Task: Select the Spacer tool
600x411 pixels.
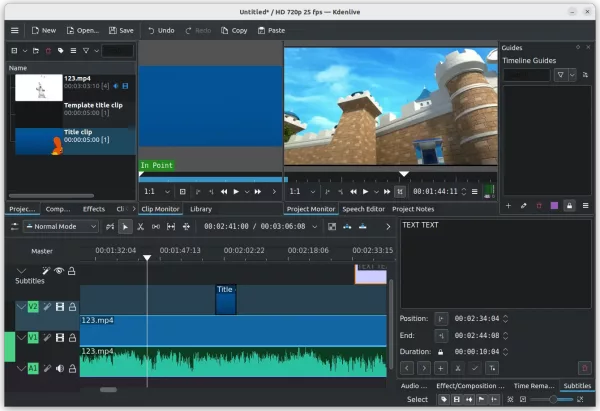Action: click(156, 227)
